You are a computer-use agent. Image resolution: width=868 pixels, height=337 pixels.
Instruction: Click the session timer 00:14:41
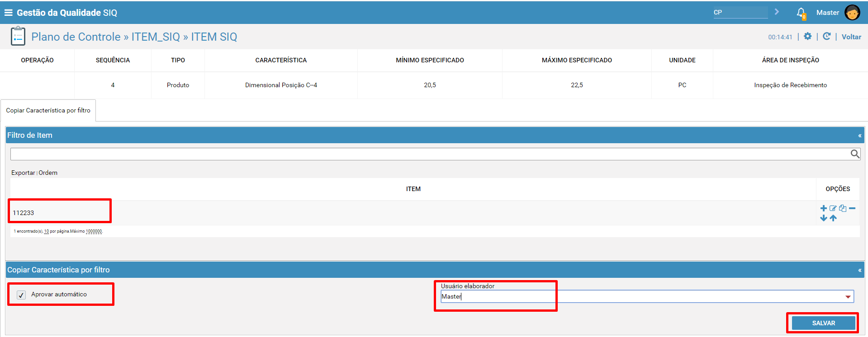coord(780,37)
